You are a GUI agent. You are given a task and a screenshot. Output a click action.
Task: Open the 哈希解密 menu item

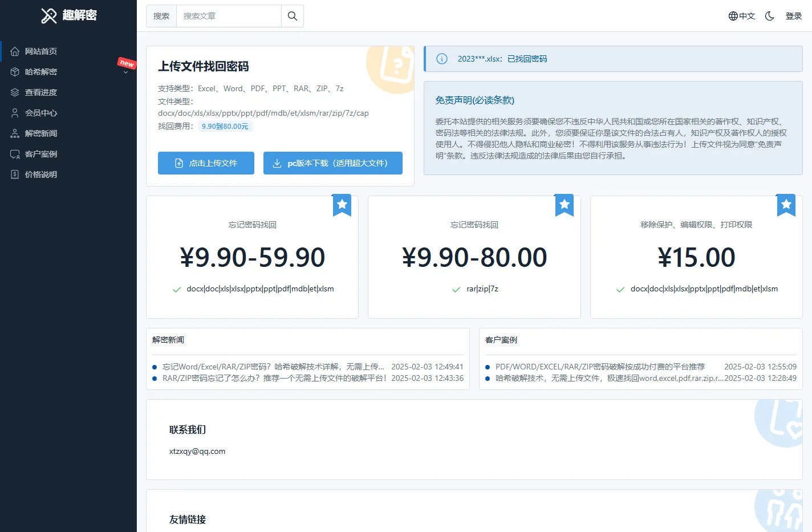[68, 72]
